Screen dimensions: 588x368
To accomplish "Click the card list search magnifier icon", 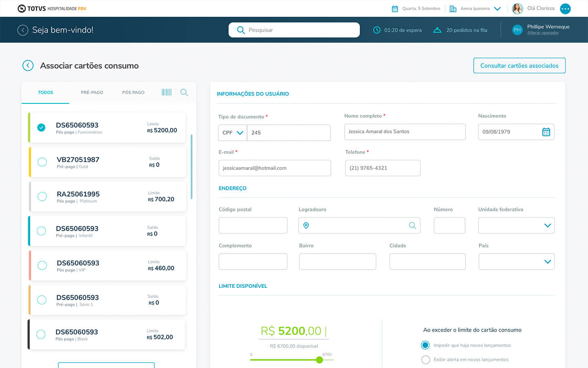I will (x=184, y=92).
